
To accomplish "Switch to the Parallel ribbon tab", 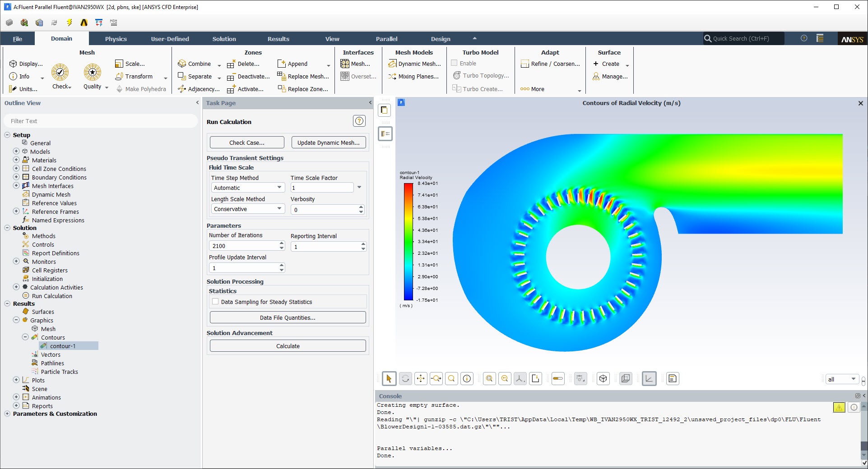I will click(387, 39).
